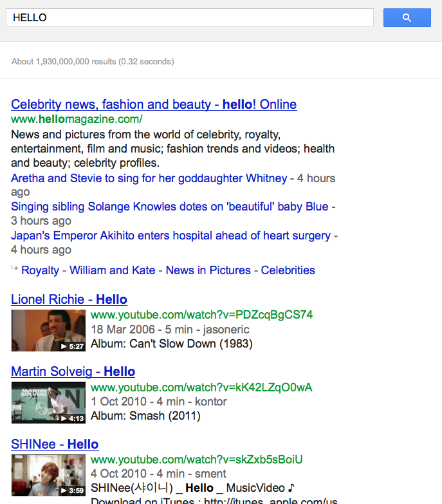This screenshot has height=504, width=442.
Task: Play SHINee video thumbnail
Action: pos(48,475)
